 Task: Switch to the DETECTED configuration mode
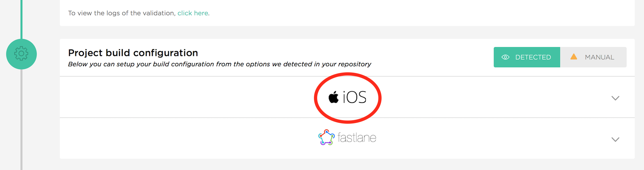[x=527, y=57]
